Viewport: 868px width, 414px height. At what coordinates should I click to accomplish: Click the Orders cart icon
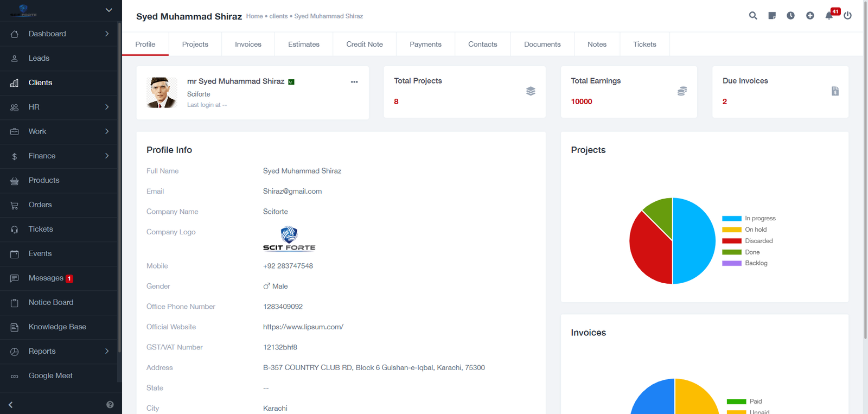pos(15,205)
